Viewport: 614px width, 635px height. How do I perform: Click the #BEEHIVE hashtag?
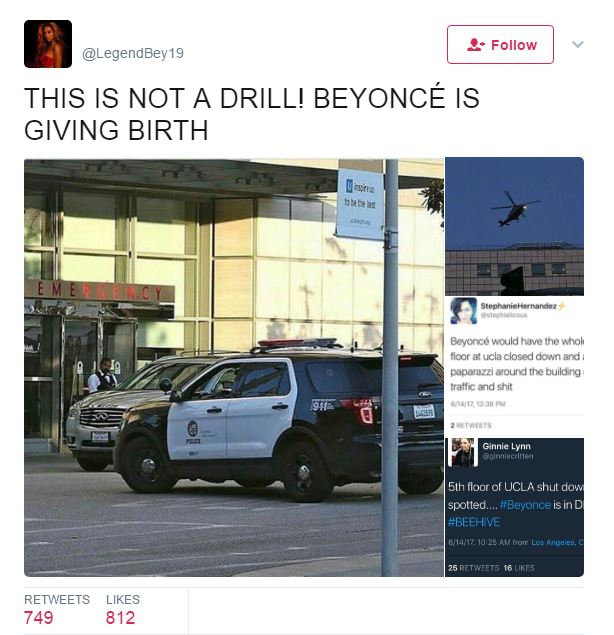(x=474, y=522)
